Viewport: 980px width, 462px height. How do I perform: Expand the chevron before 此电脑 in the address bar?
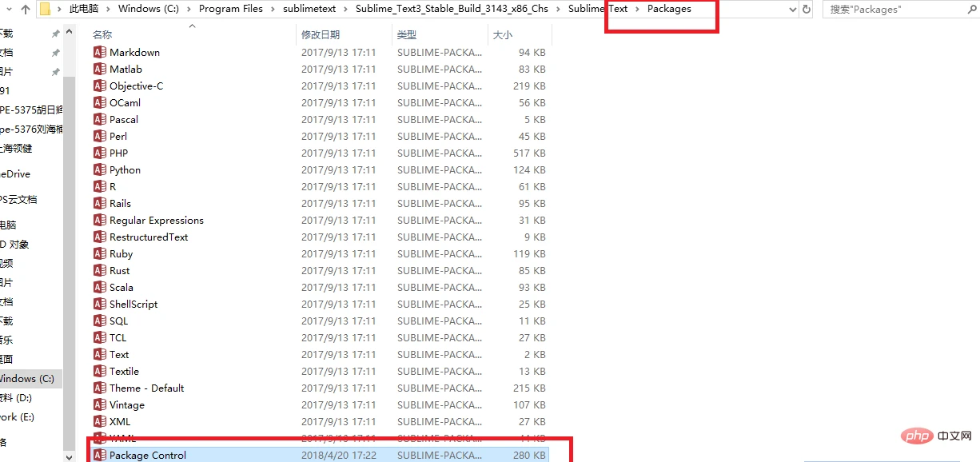(x=60, y=10)
